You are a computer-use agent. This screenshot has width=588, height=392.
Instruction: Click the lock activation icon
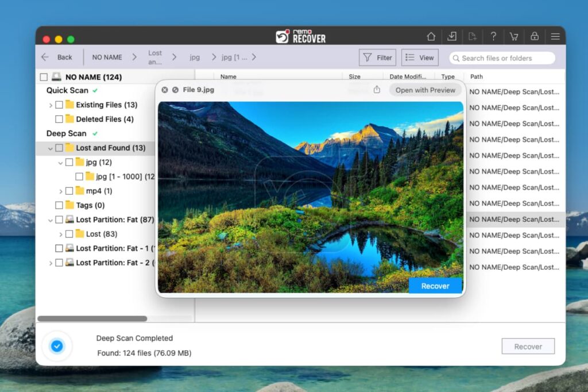pos(535,36)
